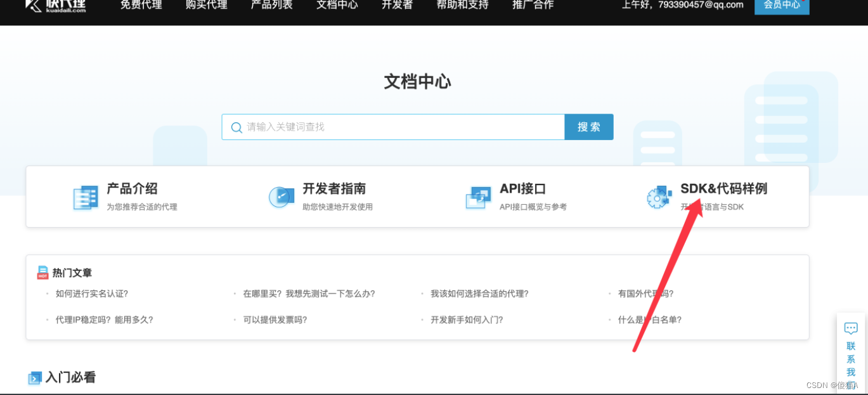Open the 免费代理 menu item
Image resolution: width=868 pixels, height=395 pixels.
(141, 4)
